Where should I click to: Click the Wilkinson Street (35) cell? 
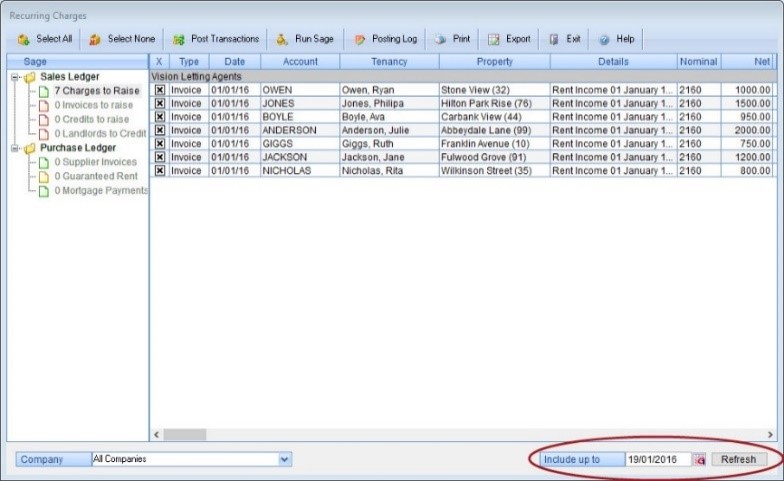click(494, 170)
